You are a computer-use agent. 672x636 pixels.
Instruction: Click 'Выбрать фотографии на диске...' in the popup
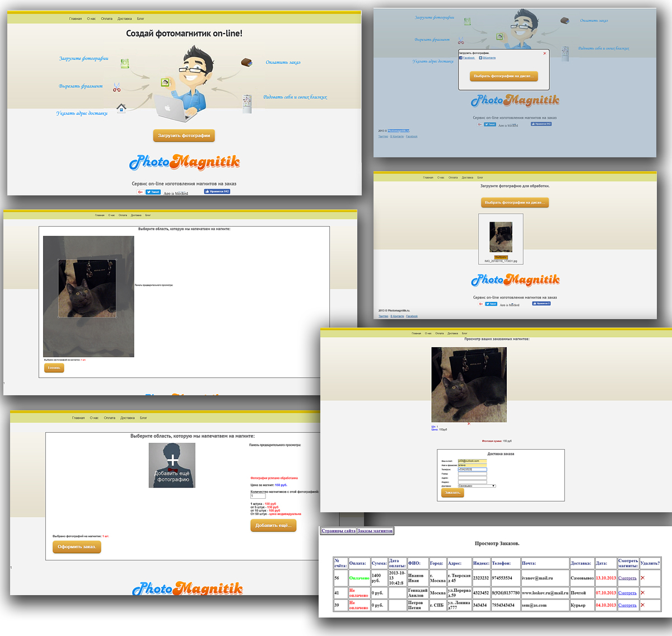[x=504, y=76]
